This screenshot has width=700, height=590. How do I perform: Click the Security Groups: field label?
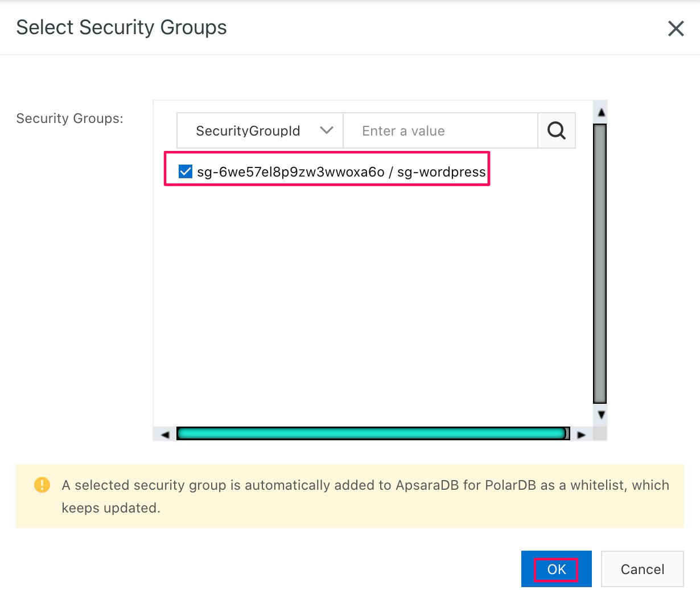(x=69, y=118)
